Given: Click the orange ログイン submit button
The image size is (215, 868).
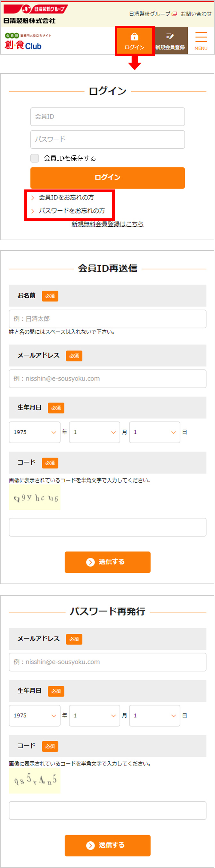Looking at the screenshot, I should pos(108,178).
